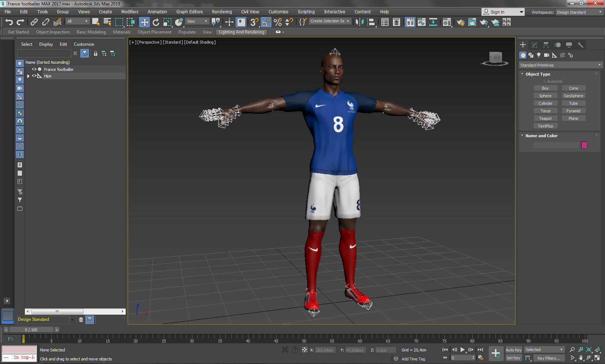The image size is (605, 364).
Task: Select the Lights create category icon
Action: pyautogui.click(x=539, y=55)
